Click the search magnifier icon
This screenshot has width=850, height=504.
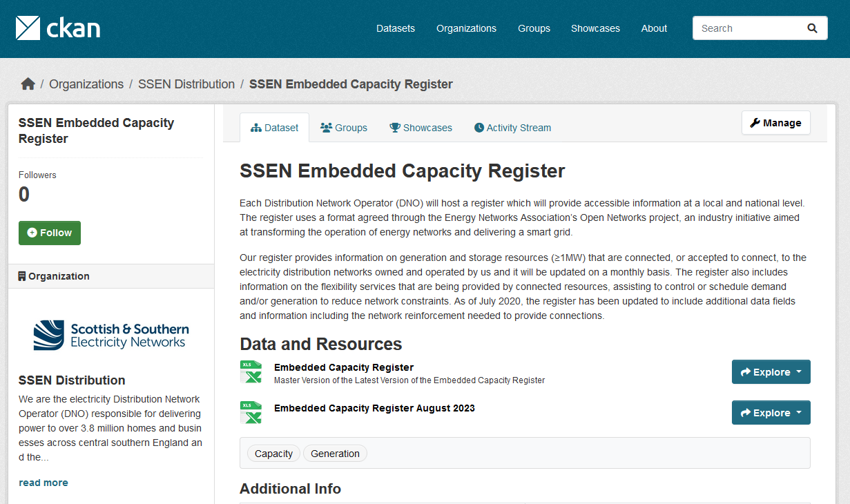tap(812, 28)
